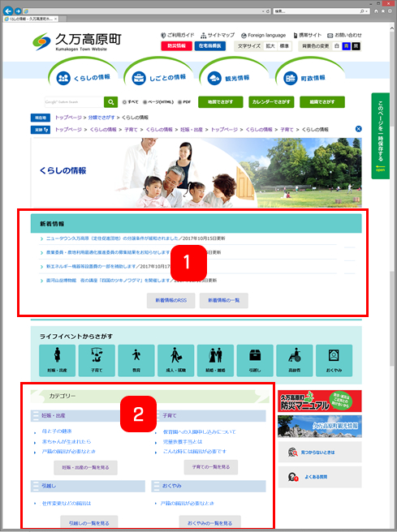Image resolution: width=397 pixels, height=532 pixels.
Task: Refresh the page via the address bar icon
Action: click(x=268, y=11)
